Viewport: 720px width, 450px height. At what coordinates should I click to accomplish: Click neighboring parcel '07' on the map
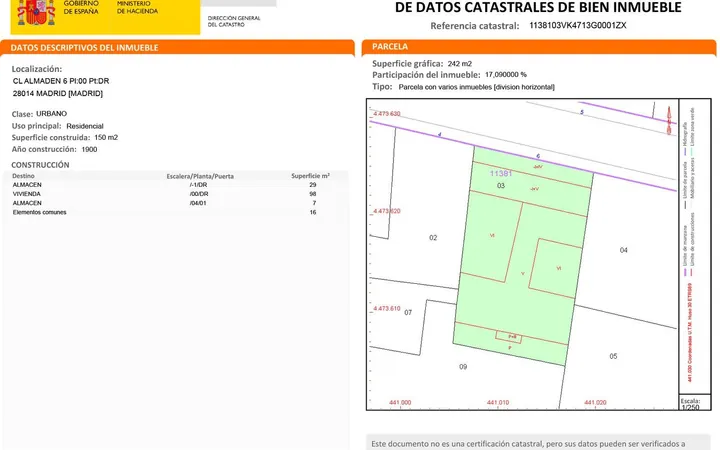point(408,313)
